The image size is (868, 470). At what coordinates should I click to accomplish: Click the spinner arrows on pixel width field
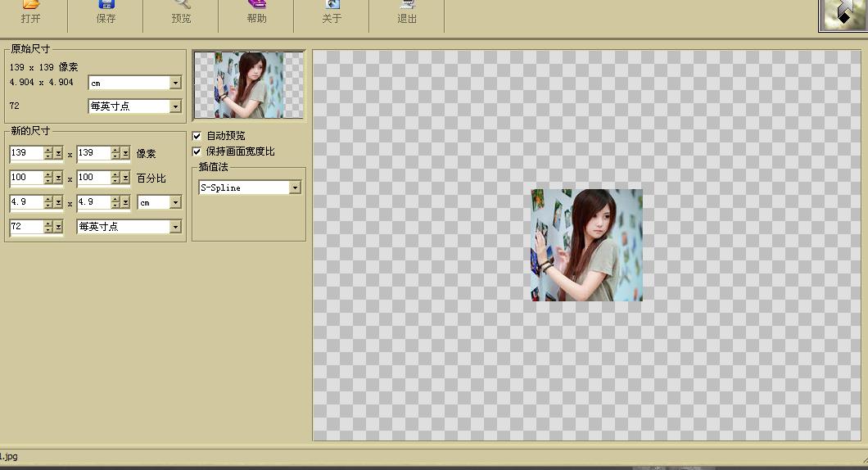52,153
